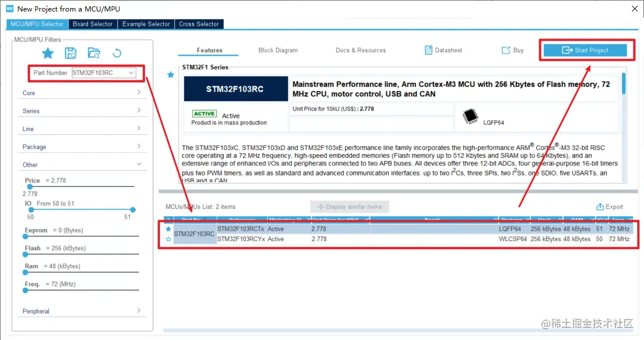The width and height of the screenshot is (644, 340).
Task: Open the Buy link icon
Action: tap(505, 50)
